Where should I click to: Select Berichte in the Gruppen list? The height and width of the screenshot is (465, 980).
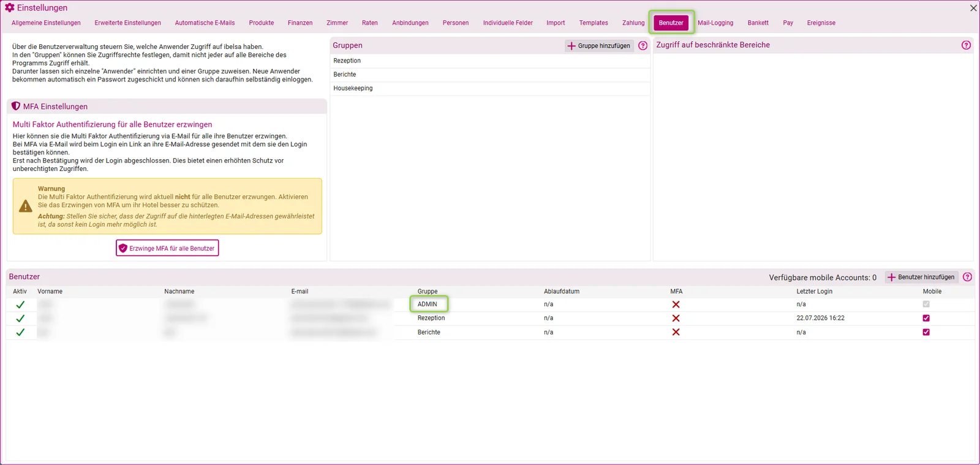click(489, 74)
